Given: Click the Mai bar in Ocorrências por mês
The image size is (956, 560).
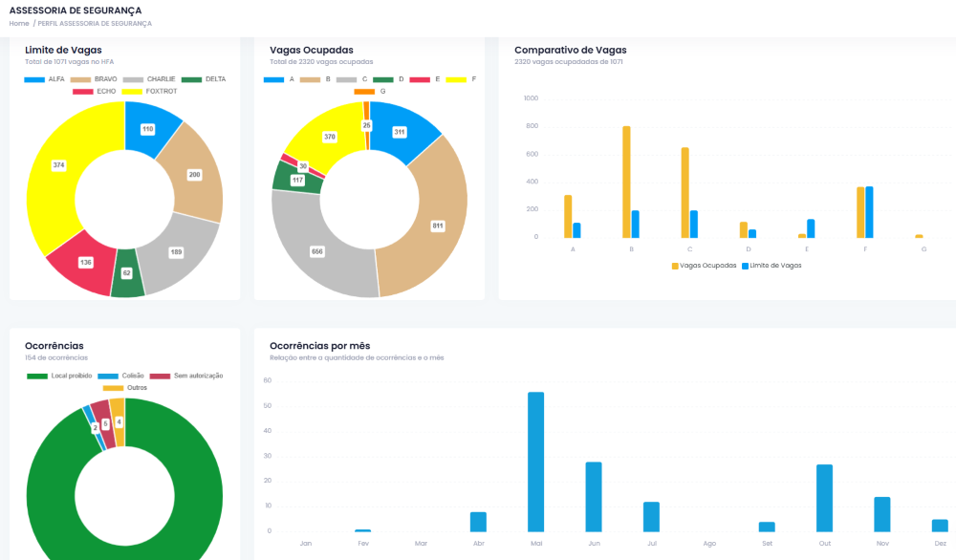Looking at the screenshot, I should (x=535, y=462).
